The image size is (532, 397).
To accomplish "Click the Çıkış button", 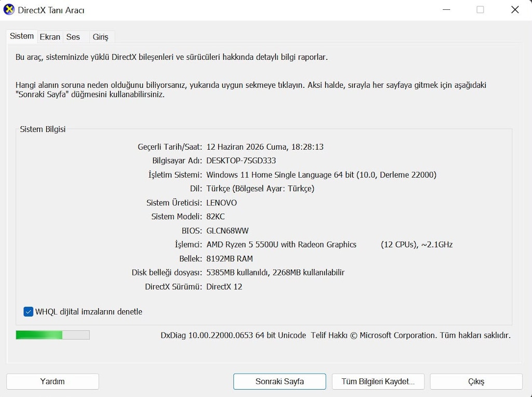I will pos(476,381).
